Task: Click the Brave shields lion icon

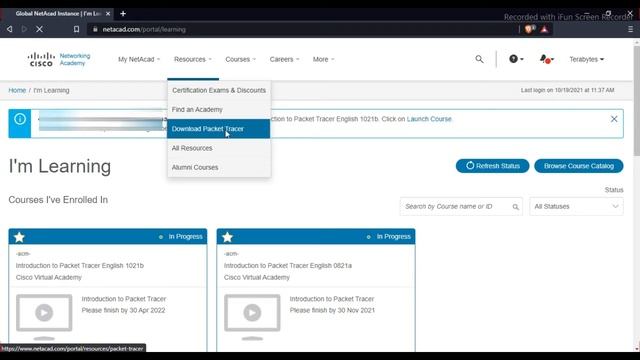Action: click(529, 29)
